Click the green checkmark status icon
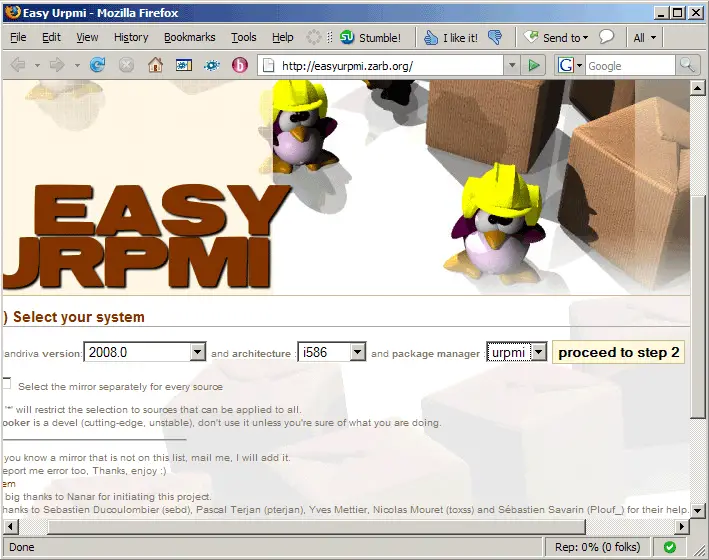709x560 pixels. 670,547
